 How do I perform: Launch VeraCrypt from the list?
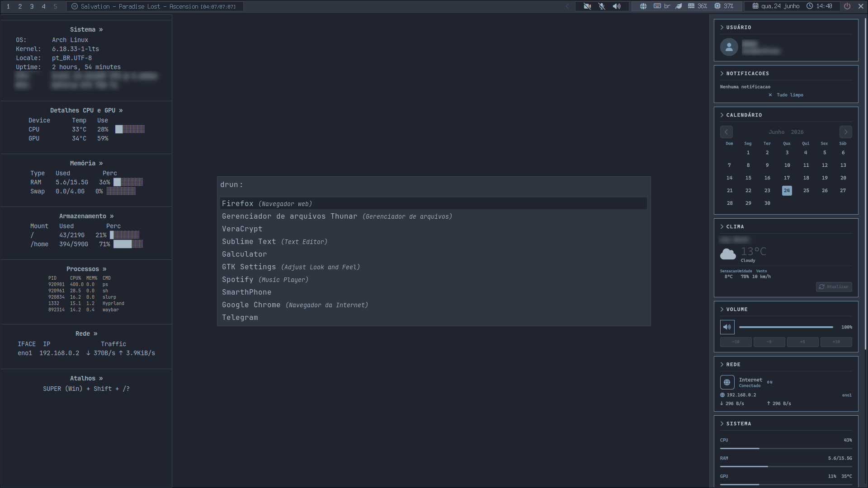tap(434, 229)
